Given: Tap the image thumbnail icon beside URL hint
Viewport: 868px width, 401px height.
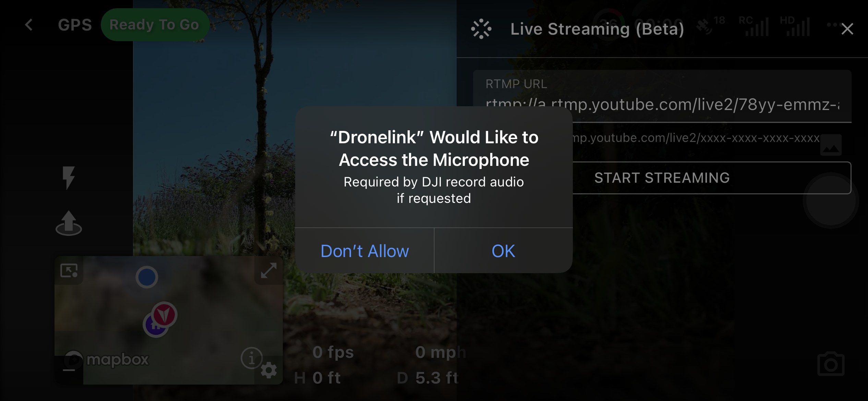Looking at the screenshot, I should [831, 145].
